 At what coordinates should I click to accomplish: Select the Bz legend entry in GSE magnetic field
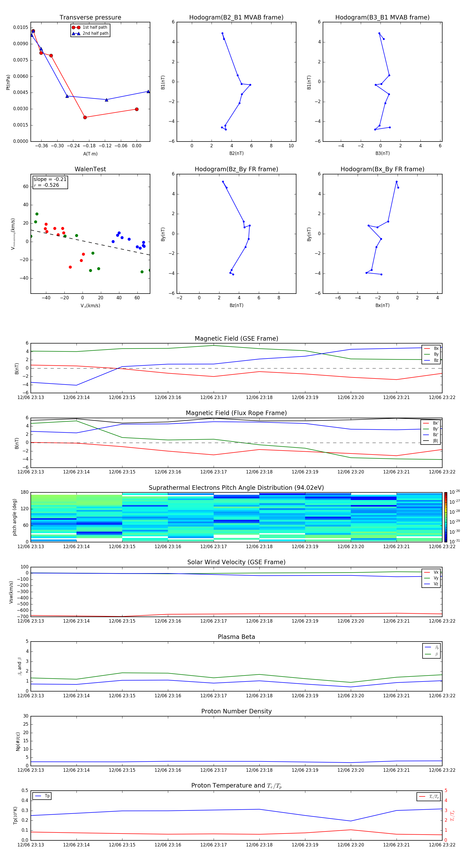click(431, 361)
